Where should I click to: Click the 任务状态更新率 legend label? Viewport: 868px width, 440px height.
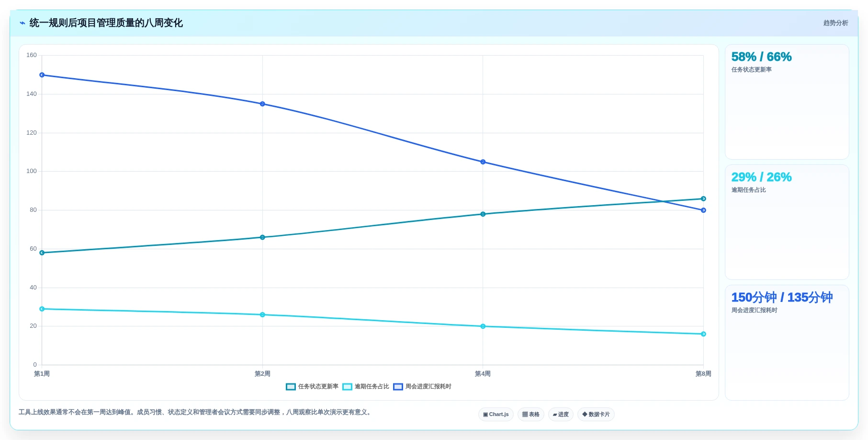click(x=318, y=387)
